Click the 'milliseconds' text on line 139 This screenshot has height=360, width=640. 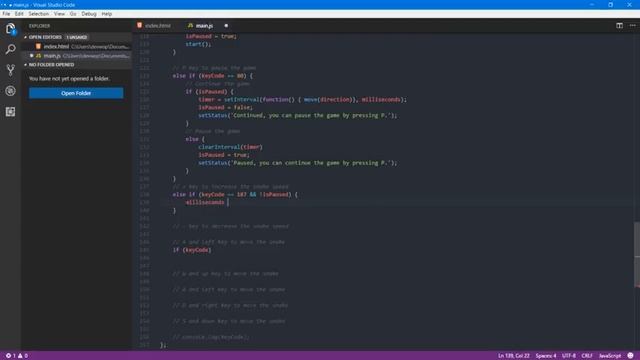[204, 202]
